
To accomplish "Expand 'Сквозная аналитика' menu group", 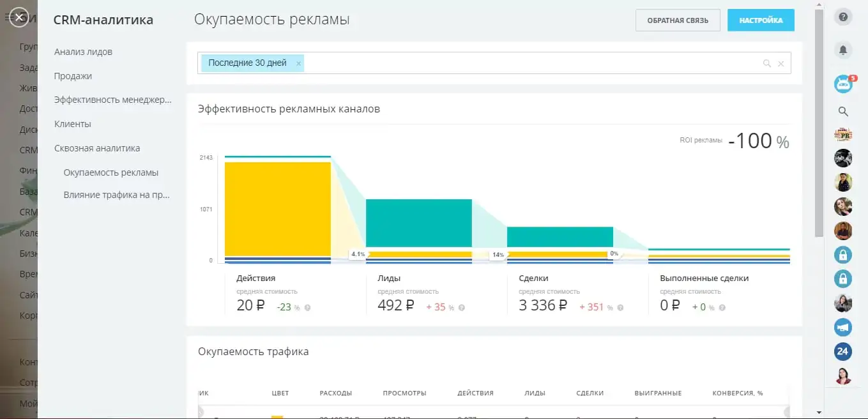I will coord(97,148).
